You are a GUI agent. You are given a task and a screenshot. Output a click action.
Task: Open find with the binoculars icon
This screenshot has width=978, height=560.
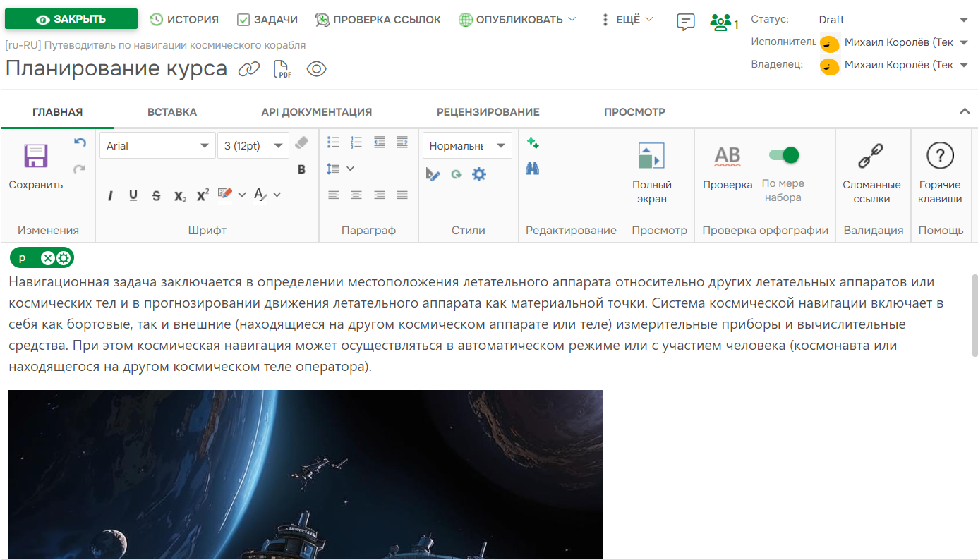(x=533, y=169)
